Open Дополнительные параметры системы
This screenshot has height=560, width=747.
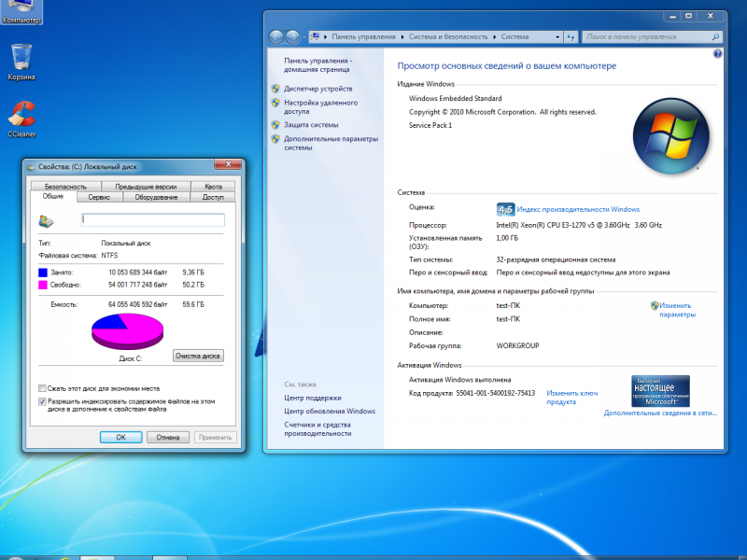(331, 143)
